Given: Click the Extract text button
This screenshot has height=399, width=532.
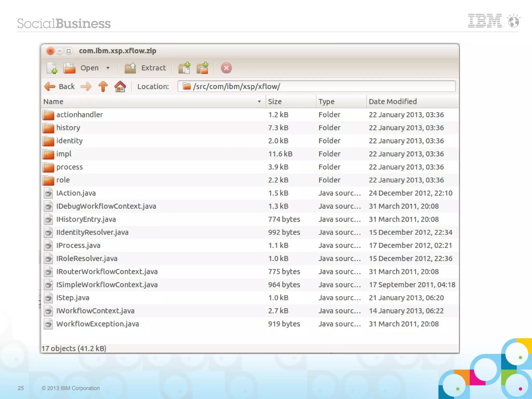Looking at the screenshot, I should [153, 68].
